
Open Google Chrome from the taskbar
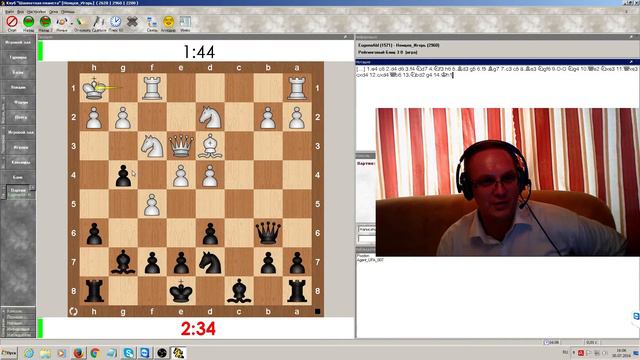[95, 353]
